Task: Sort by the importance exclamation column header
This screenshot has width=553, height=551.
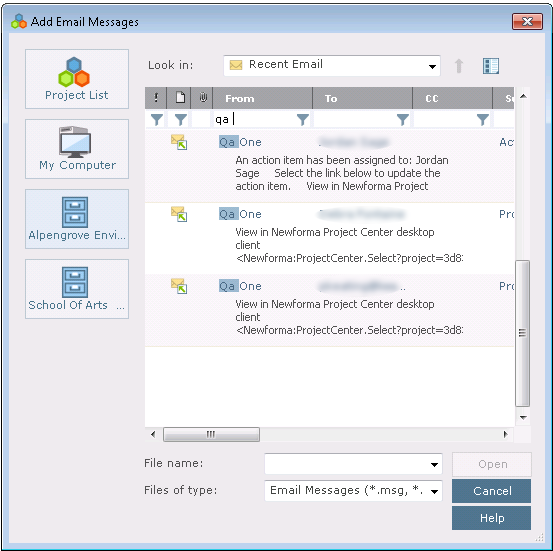Action: 156,98
